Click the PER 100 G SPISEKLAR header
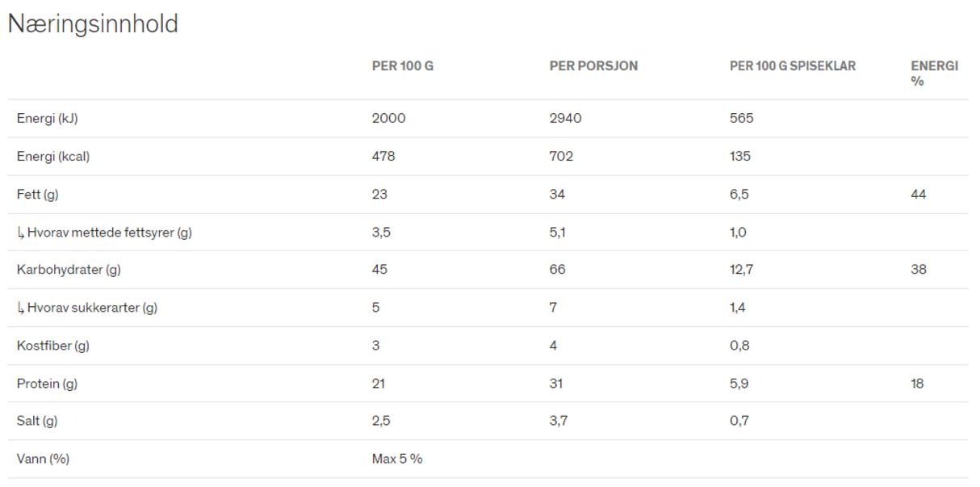The image size is (980, 487). pyautogui.click(x=793, y=66)
